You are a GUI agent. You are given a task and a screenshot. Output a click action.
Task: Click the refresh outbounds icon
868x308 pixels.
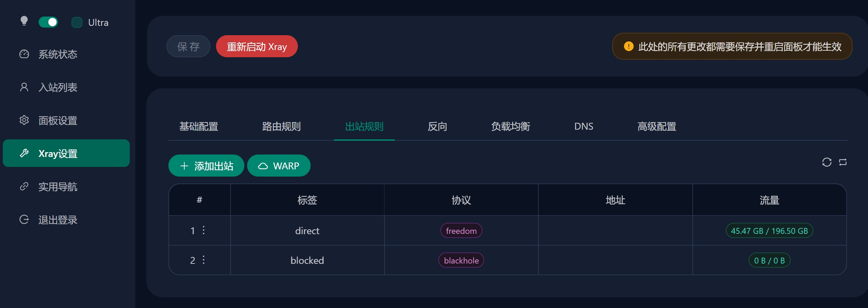pos(827,162)
